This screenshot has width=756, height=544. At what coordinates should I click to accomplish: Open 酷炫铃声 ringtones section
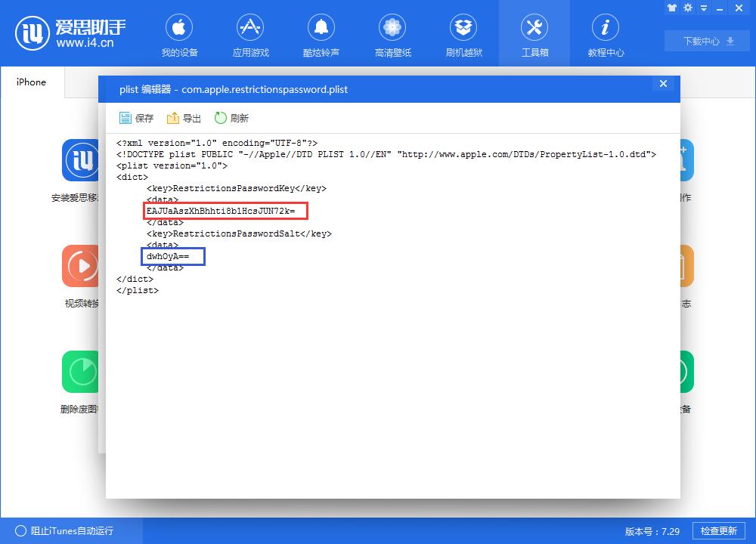point(321,36)
